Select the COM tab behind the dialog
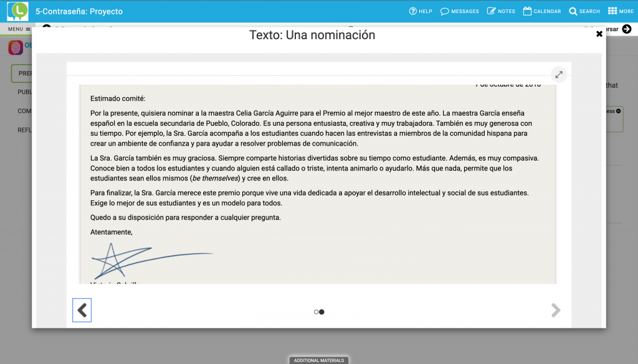The height and width of the screenshot is (364, 638). pyautogui.click(x=24, y=111)
